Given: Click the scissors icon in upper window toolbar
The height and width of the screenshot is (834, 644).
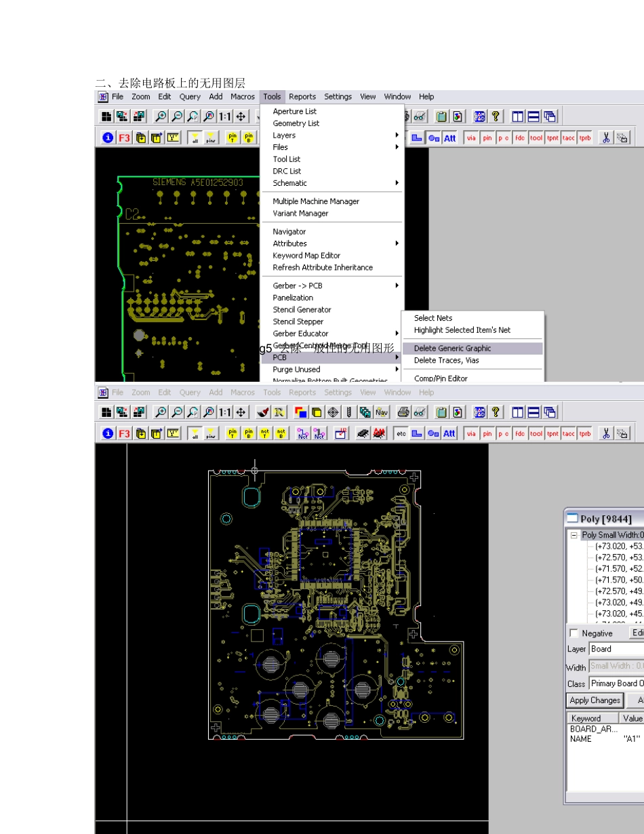Looking at the screenshot, I should (x=606, y=138).
